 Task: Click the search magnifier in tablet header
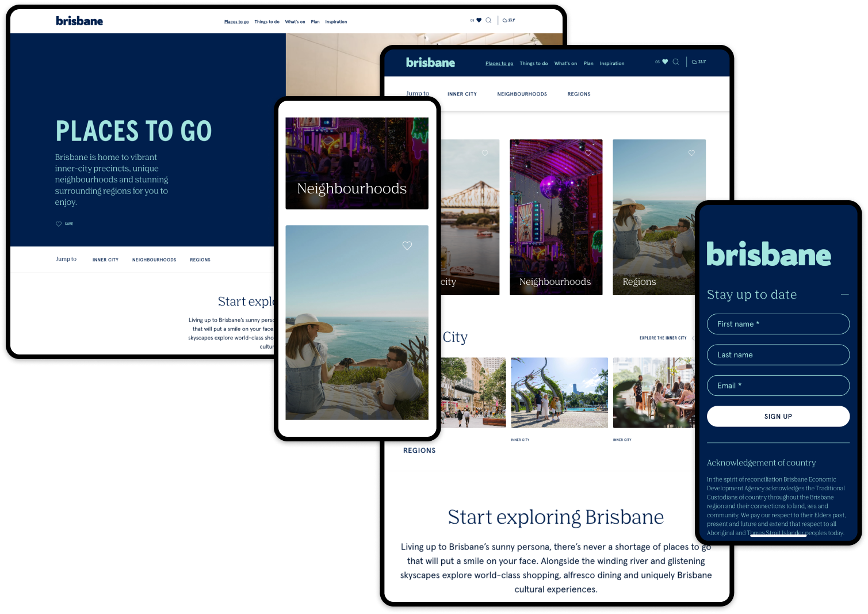tap(676, 62)
